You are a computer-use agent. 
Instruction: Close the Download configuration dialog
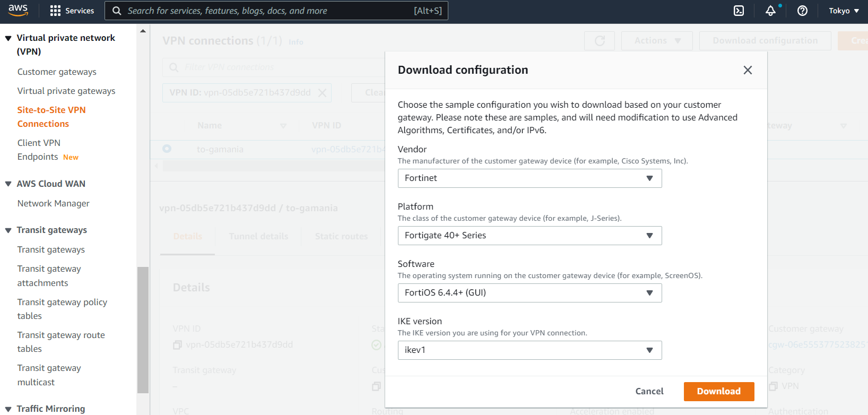click(748, 70)
